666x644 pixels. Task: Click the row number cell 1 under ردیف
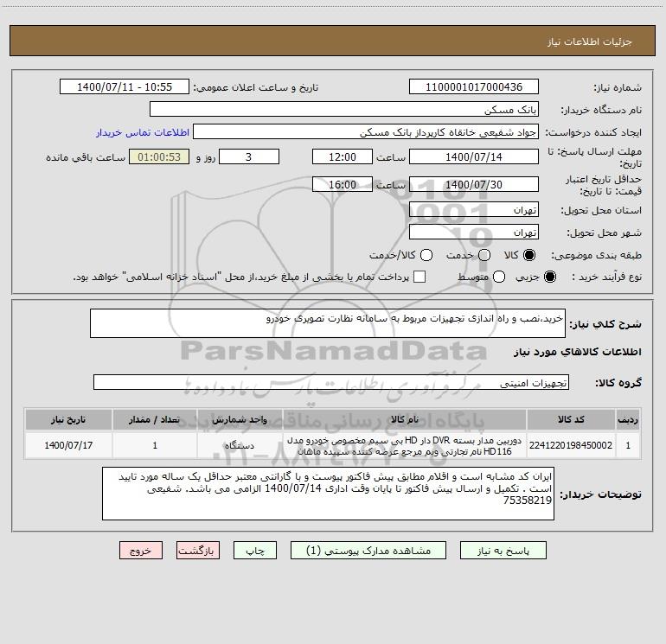click(x=628, y=445)
